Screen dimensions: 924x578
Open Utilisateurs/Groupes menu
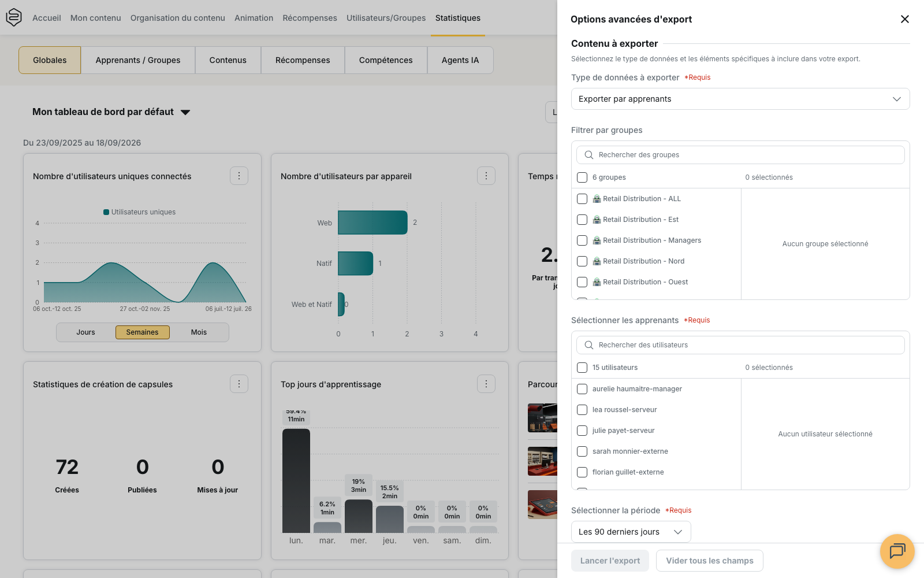pyautogui.click(x=386, y=18)
